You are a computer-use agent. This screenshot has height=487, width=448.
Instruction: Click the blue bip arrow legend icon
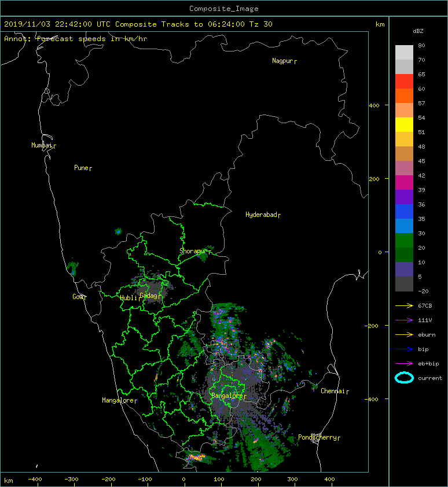(x=404, y=349)
